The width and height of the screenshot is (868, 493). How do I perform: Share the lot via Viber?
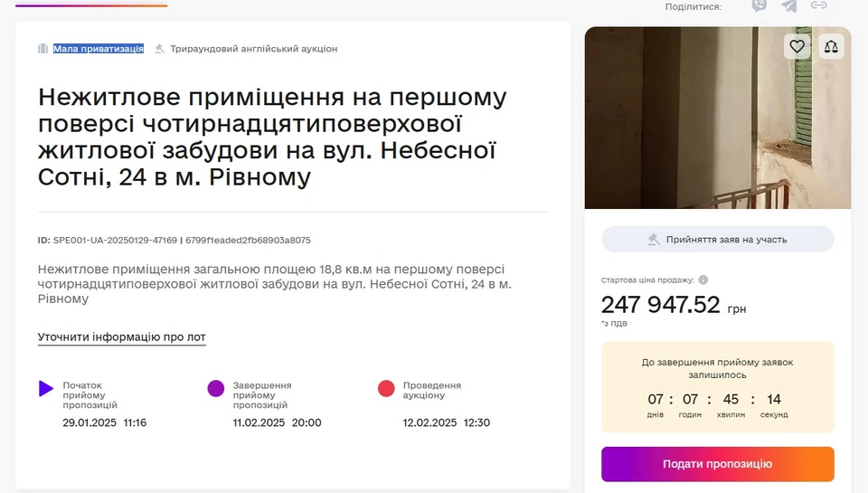759,5
